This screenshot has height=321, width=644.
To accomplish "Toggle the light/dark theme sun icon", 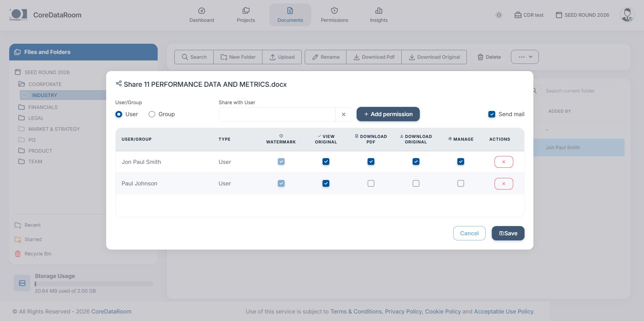I will click(499, 15).
